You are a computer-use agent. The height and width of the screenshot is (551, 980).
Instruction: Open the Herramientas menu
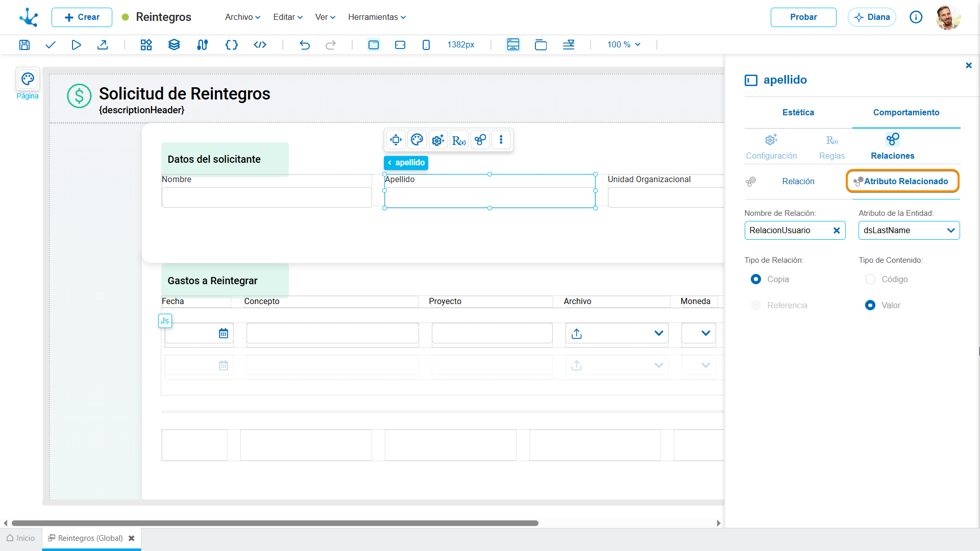[x=377, y=17]
